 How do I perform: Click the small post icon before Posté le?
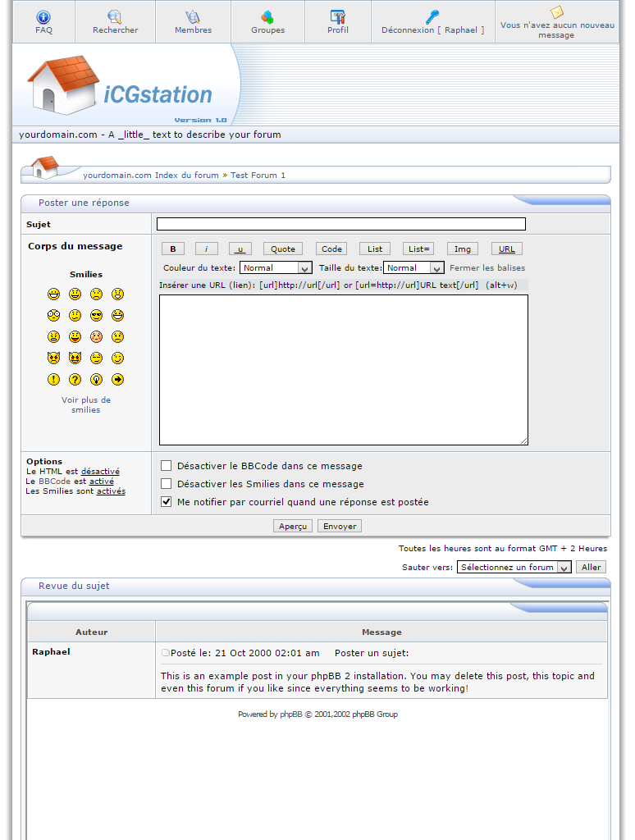pos(166,652)
